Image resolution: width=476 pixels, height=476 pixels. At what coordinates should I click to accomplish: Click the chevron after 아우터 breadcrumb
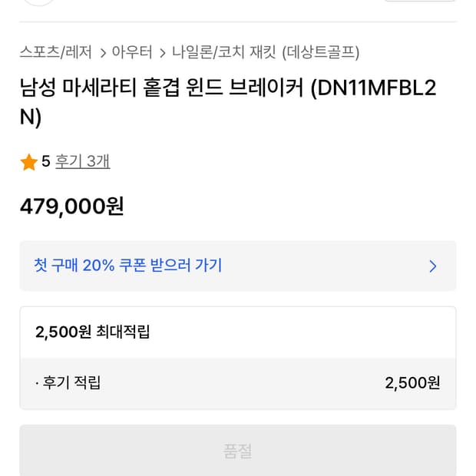click(162, 52)
